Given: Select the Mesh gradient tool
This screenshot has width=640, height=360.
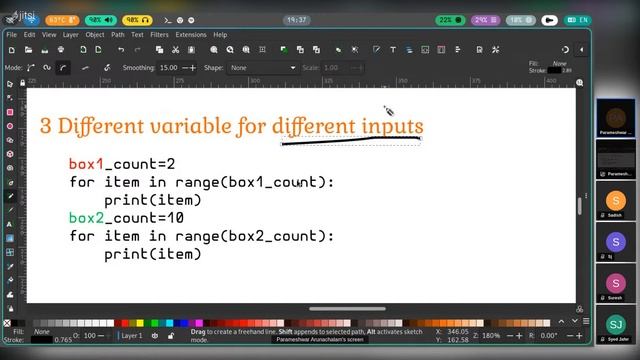Looking at the screenshot, I should click(x=10, y=252).
